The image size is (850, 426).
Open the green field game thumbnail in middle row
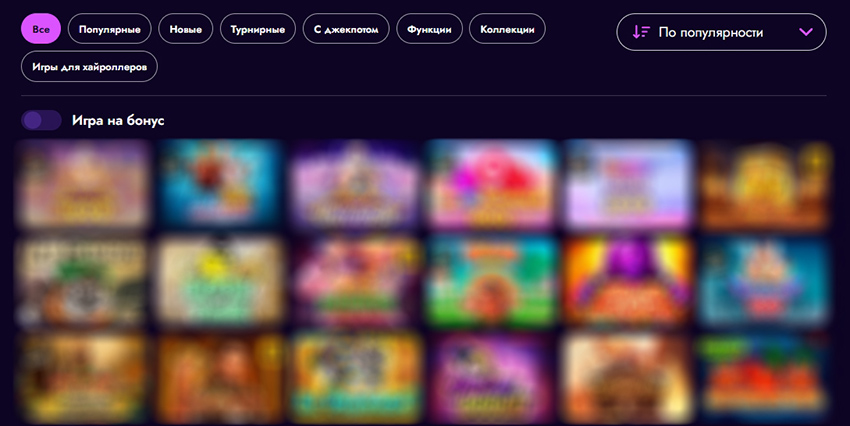(x=492, y=281)
